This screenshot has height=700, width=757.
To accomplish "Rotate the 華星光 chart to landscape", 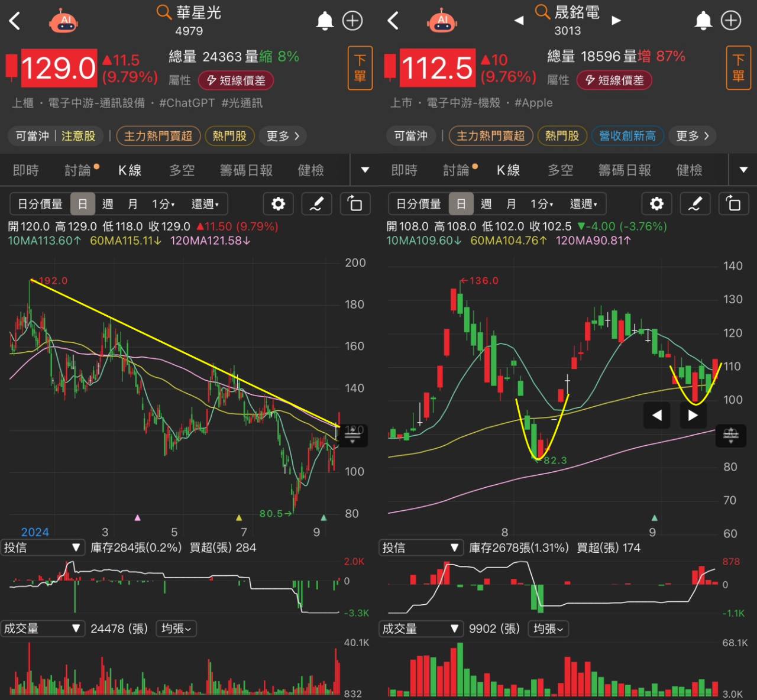I will (x=355, y=204).
